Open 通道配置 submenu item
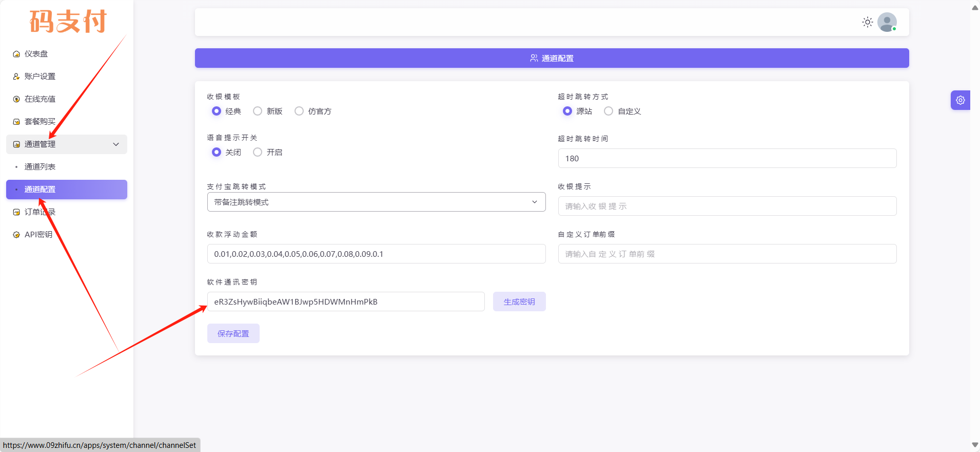The height and width of the screenshot is (452, 980). [67, 190]
